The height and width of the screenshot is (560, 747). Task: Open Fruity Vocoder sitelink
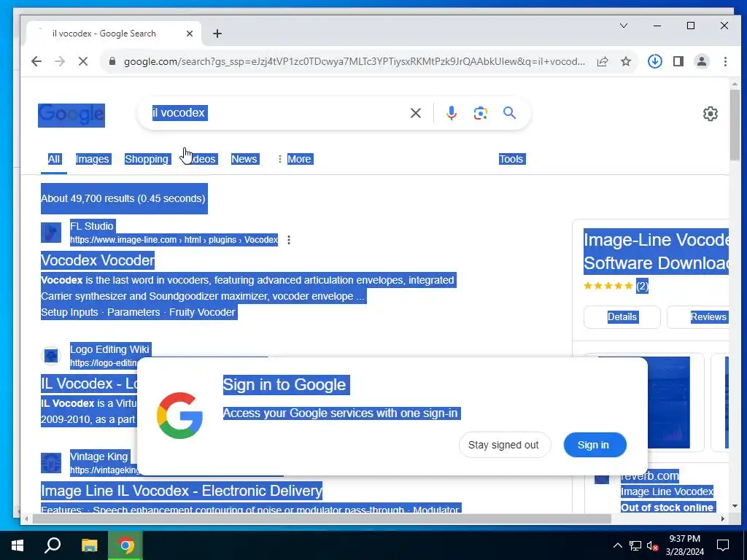pyautogui.click(x=202, y=312)
